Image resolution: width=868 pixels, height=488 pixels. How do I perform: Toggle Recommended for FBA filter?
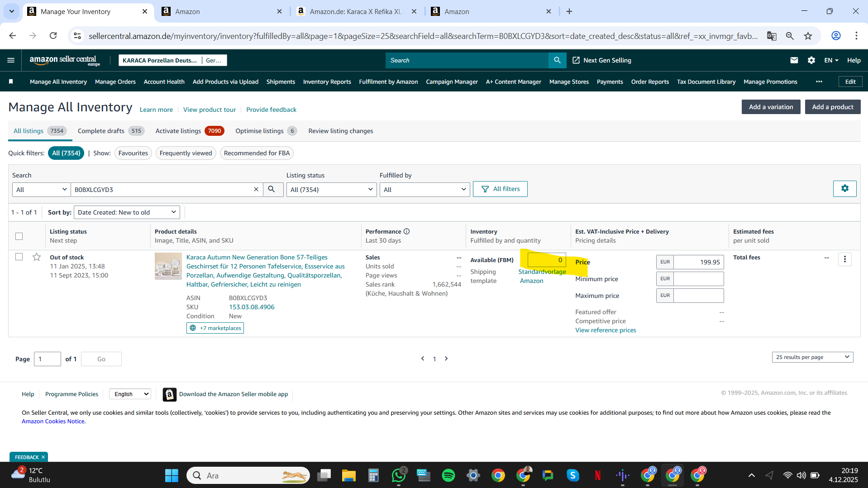coord(257,153)
